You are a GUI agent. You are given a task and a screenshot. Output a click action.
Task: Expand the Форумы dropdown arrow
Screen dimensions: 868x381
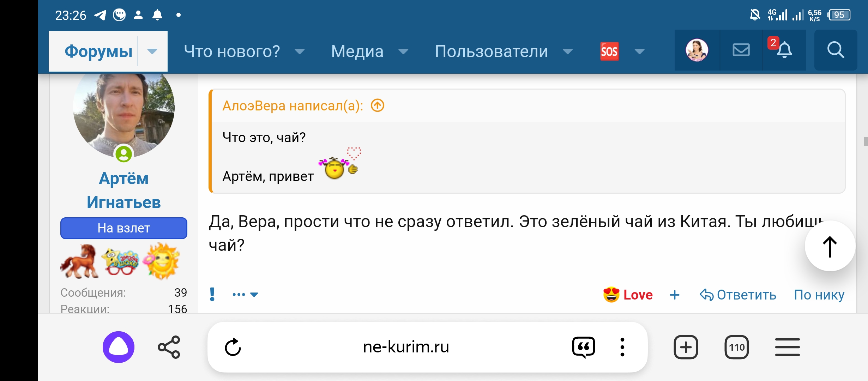[152, 52]
